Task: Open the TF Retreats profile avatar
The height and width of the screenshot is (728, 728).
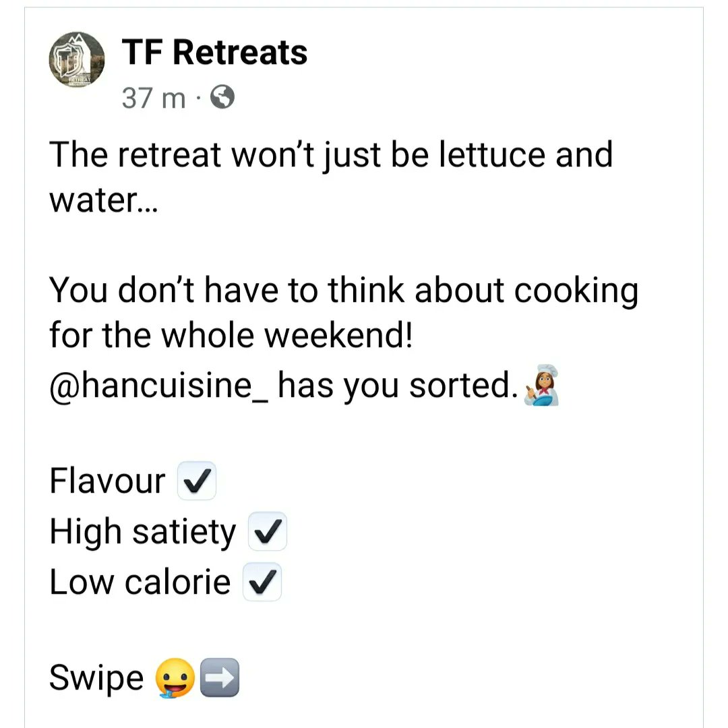Action: point(77,60)
